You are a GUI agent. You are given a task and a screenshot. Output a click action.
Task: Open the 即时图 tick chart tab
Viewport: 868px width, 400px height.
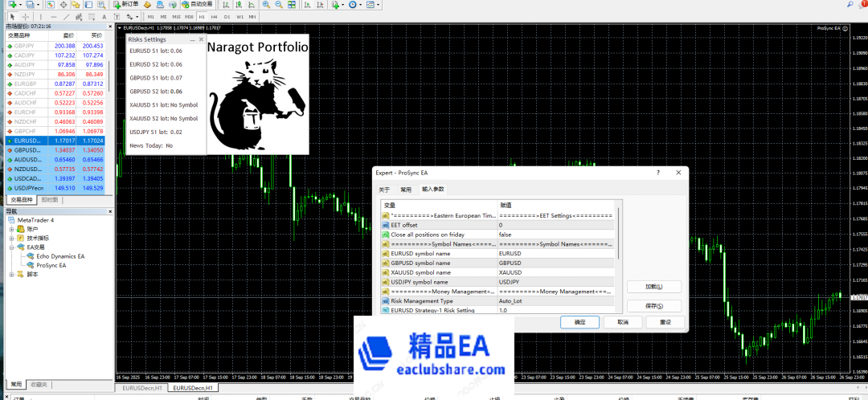click(49, 200)
